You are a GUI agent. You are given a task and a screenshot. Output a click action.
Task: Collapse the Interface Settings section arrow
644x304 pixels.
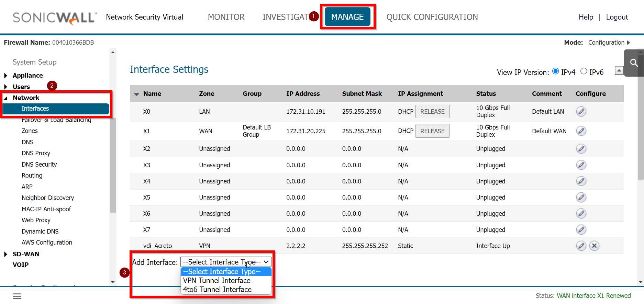[x=619, y=70]
